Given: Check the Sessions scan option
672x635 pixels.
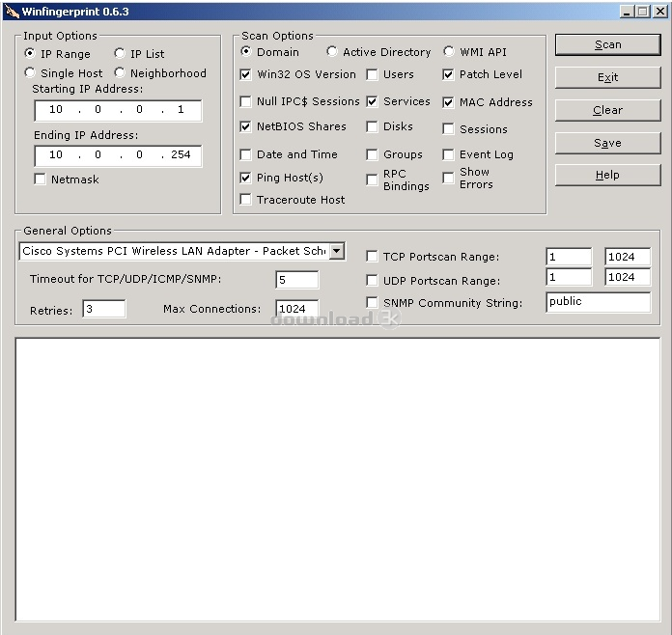Looking at the screenshot, I should 448,129.
